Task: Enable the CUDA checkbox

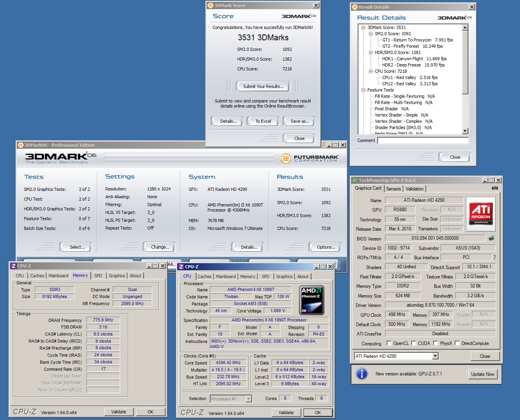Action: (414, 343)
